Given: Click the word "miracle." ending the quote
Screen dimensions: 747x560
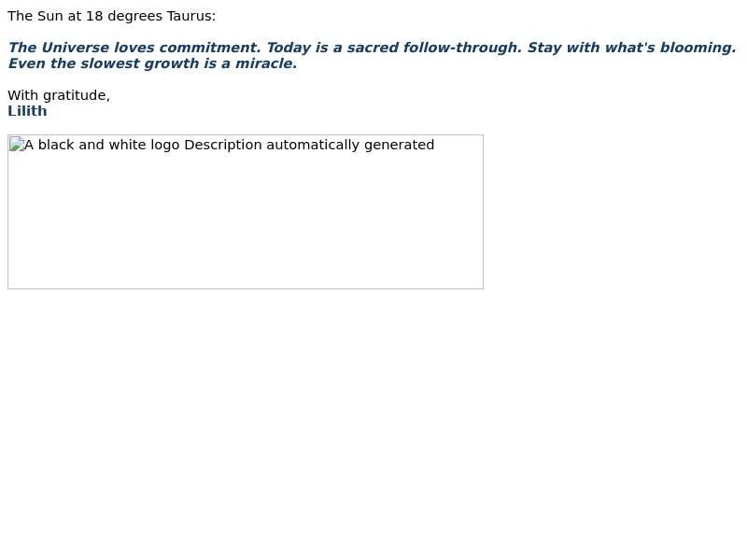Looking at the screenshot, I should point(266,63).
